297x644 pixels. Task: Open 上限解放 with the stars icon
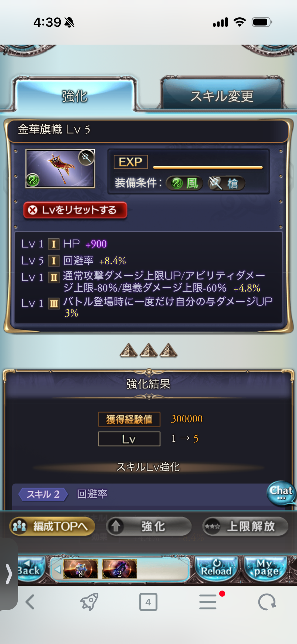(x=245, y=526)
